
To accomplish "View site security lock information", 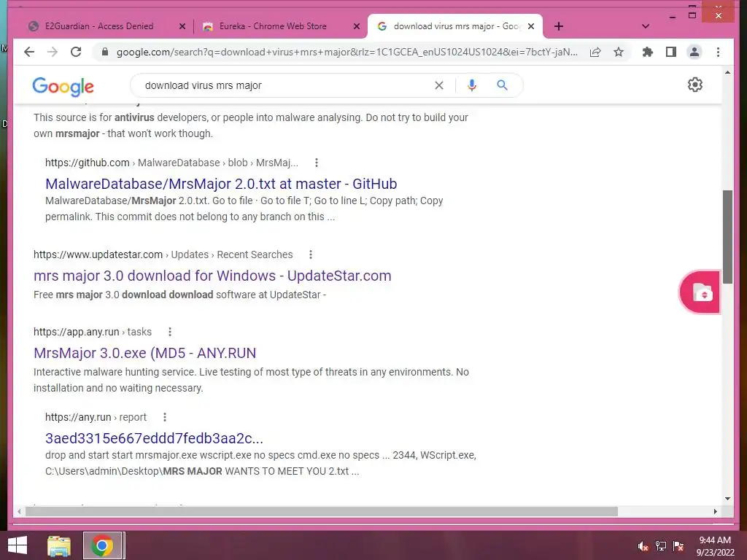I will [x=105, y=52].
